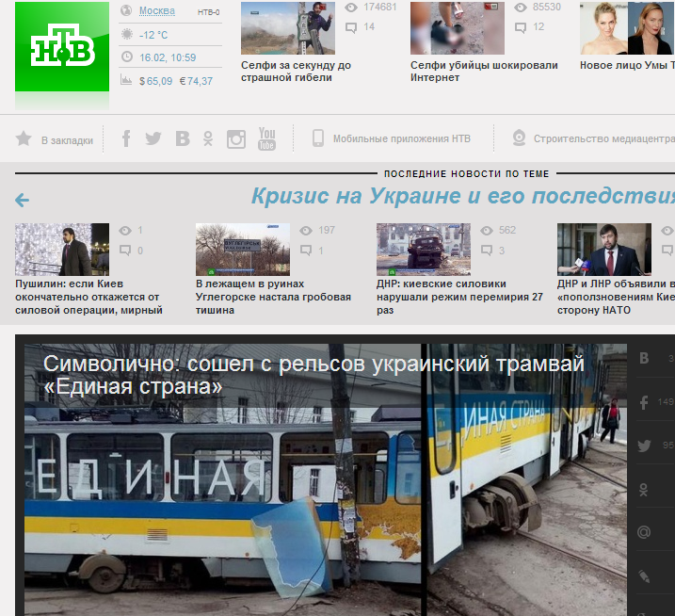Open the Facebook icon in the social bar
This screenshot has width=675, height=616.
click(x=126, y=138)
